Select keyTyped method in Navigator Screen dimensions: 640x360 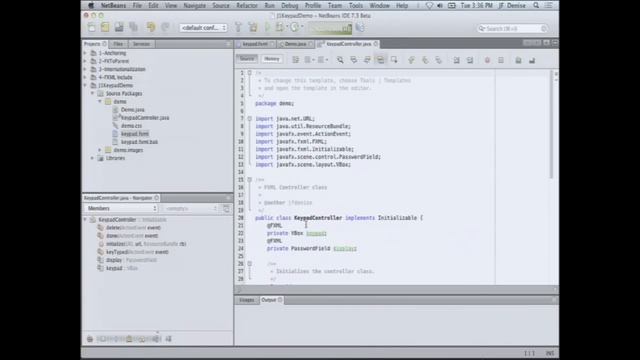pos(137,252)
